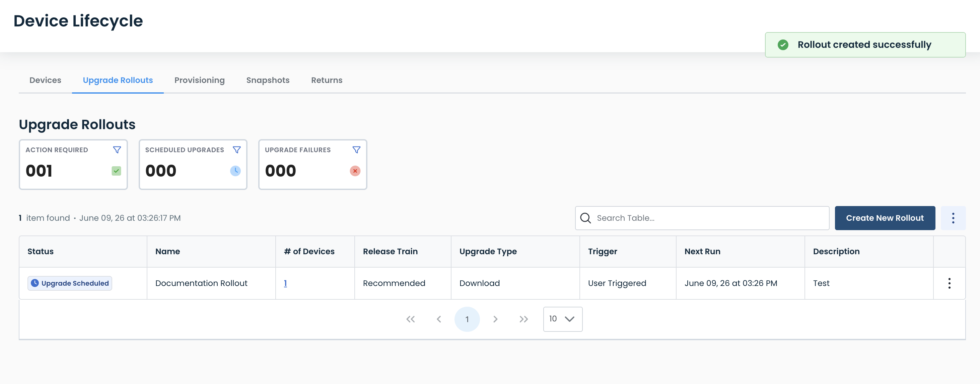
Task: Click the Status column header
Action: [x=83, y=252]
